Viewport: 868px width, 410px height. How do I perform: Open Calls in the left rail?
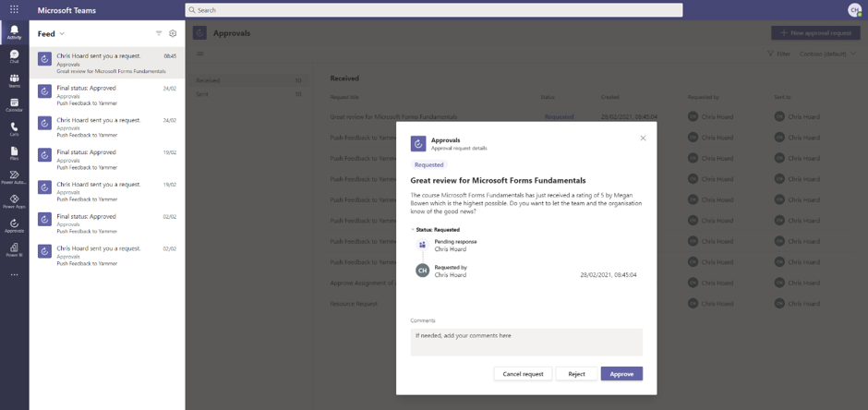pos(15,129)
